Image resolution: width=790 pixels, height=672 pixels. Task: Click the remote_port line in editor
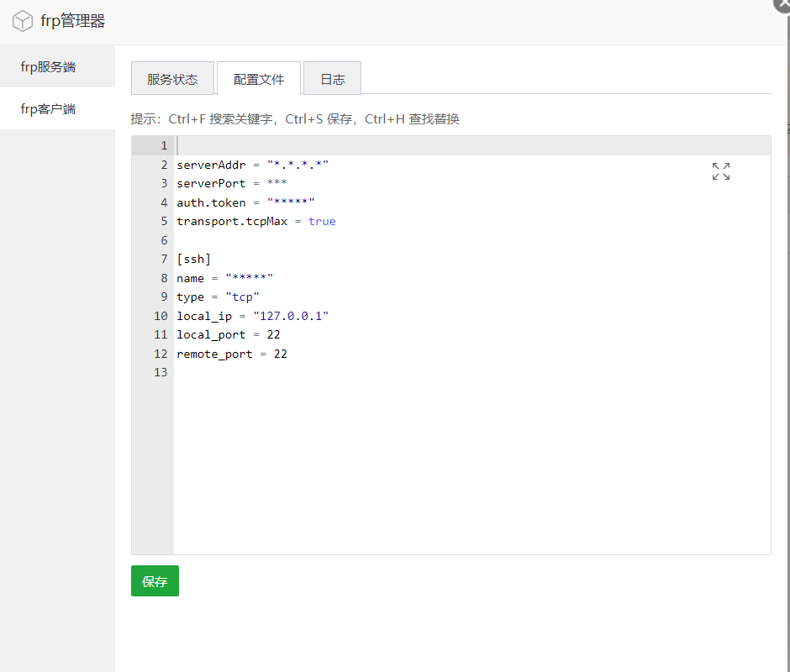pos(231,354)
